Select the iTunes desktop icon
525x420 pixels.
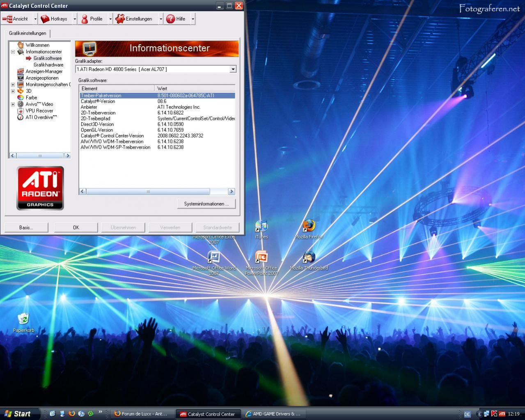[x=261, y=230]
